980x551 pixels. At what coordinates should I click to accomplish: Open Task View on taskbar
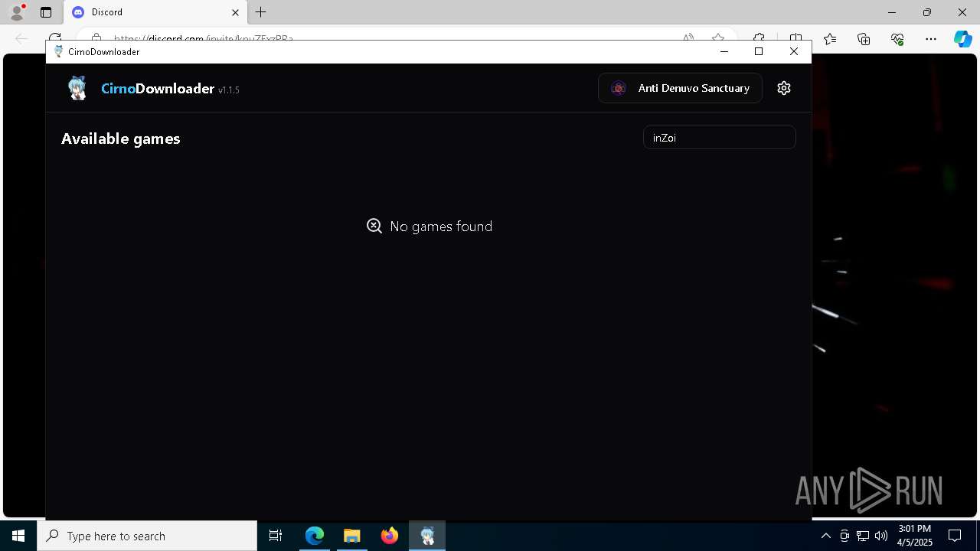tap(276, 536)
